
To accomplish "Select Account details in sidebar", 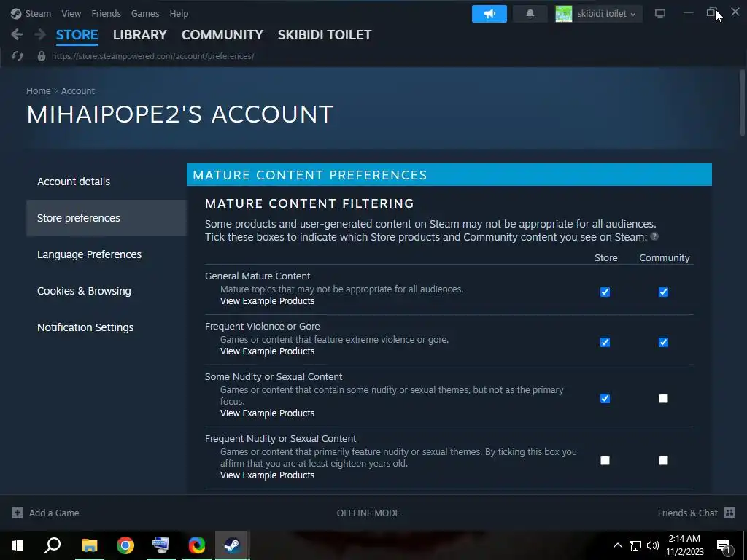I will [107, 182].
